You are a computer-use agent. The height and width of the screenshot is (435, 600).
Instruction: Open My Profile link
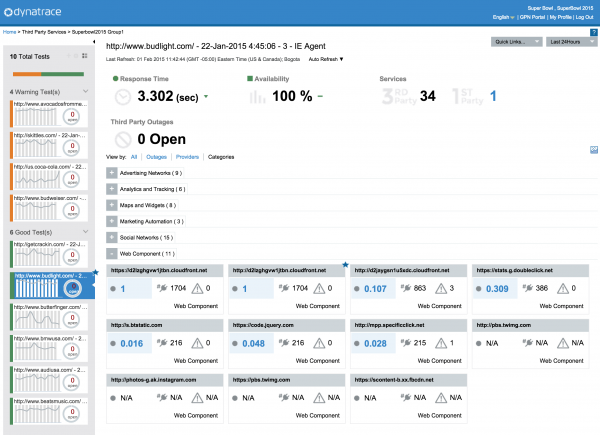pos(561,17)
